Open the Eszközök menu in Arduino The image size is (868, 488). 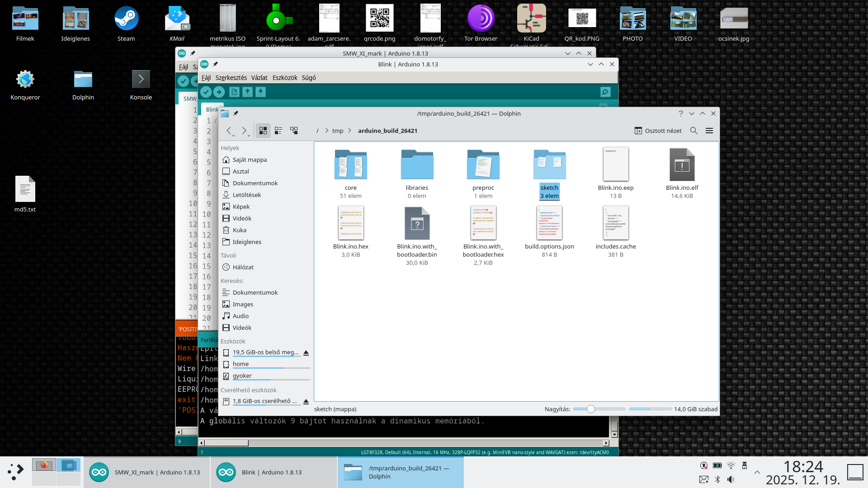click(x=285, y=78)
